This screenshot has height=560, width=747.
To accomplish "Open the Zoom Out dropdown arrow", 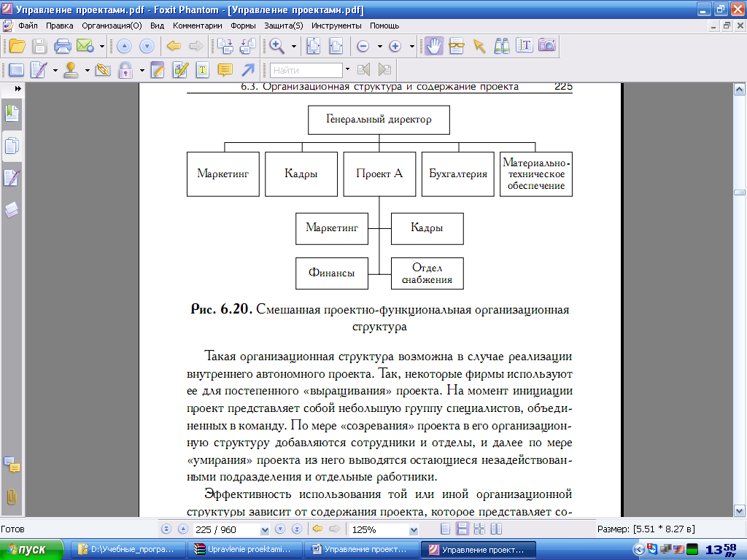I will point(379,46).
